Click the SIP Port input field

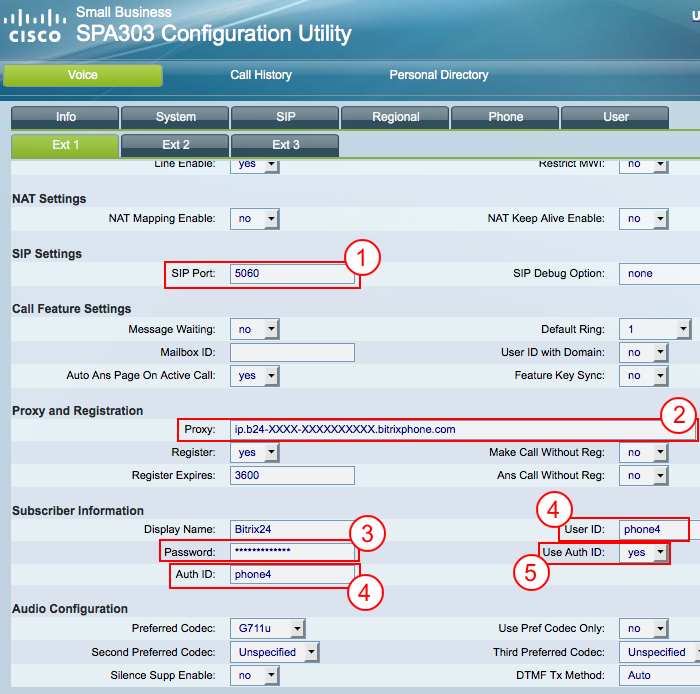(292, 274)
